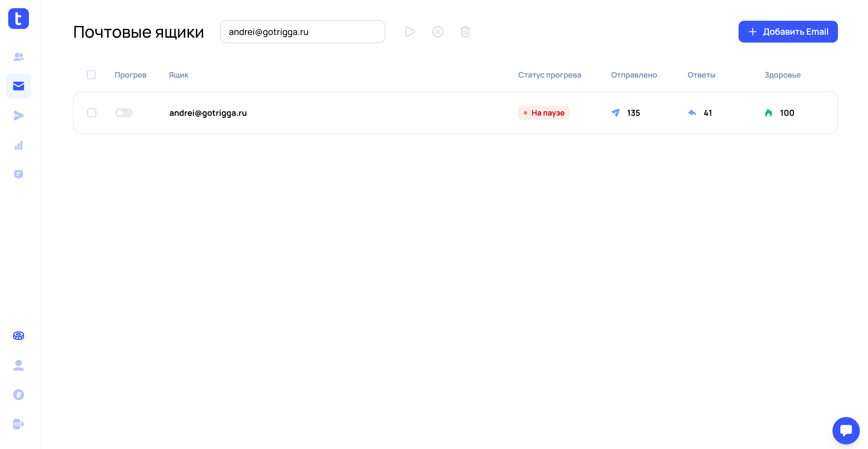868x449 pixels.
Task: Click the sent count 135
Action: click(x=633, y=113)
